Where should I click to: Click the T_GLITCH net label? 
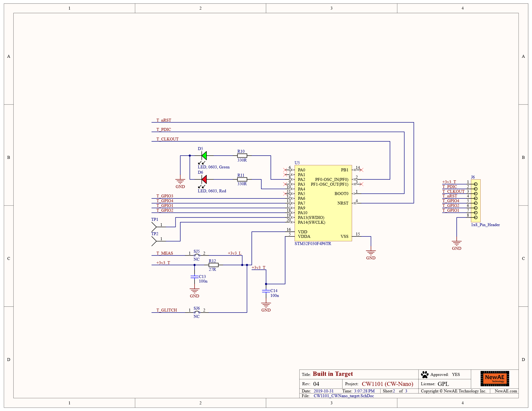(167, 310)
